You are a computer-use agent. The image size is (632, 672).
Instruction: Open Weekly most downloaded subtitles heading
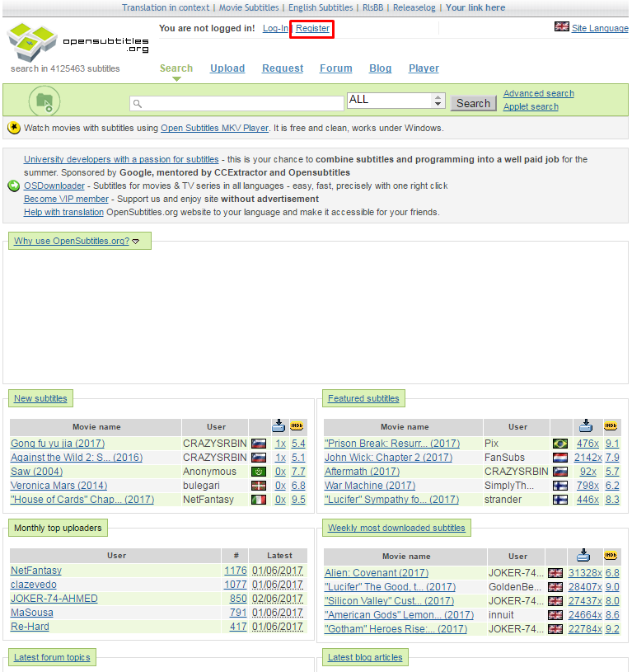coord(396,528)
